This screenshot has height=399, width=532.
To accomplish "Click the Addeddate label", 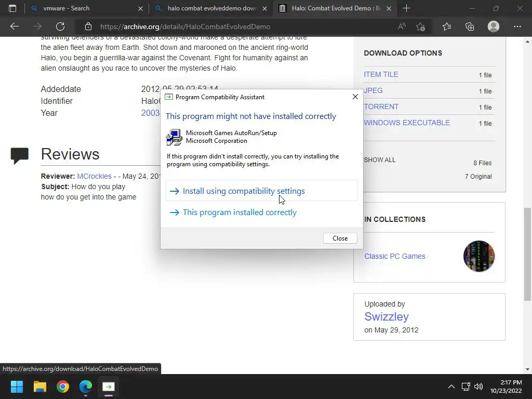I will click(61, 89).
